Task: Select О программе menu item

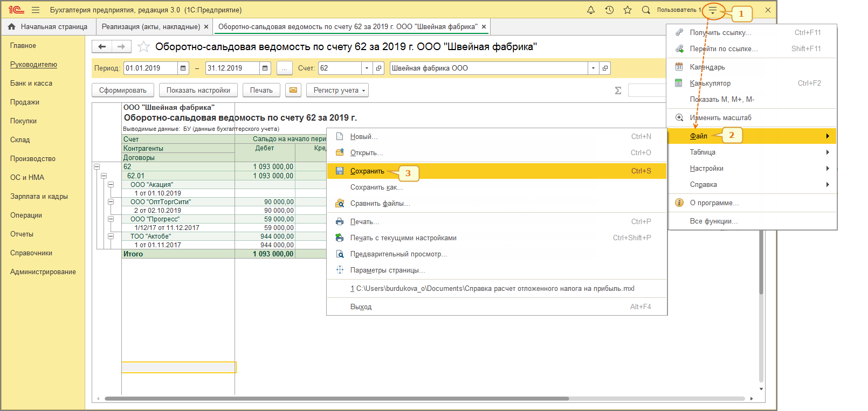Action: tap(752, 203)
